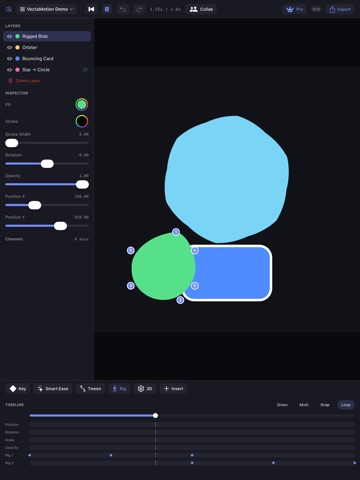Pause playback with the pause button
Image resolution: width=360 pixels, height=480 pixels.
click(107, 9)
